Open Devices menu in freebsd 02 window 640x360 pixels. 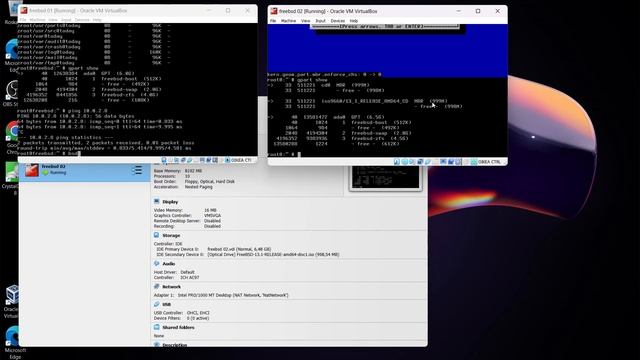coord(338,20)
